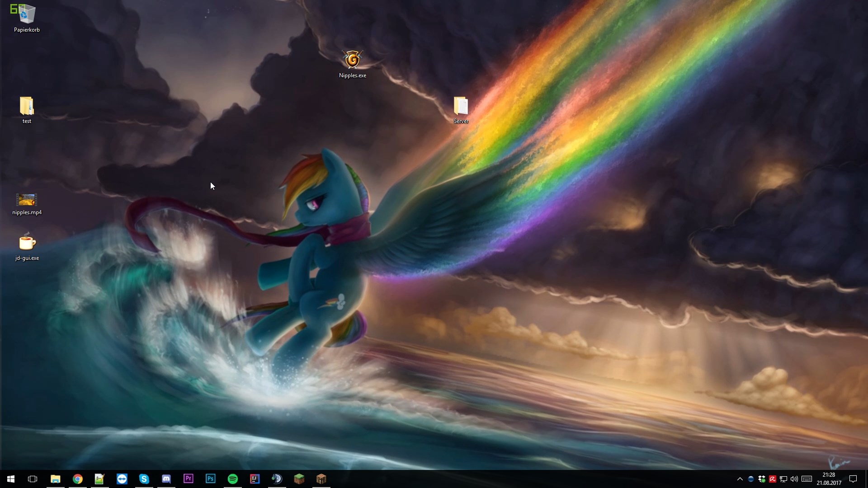
Task: Select the Server folder on desktop
Action: [461, 110]
